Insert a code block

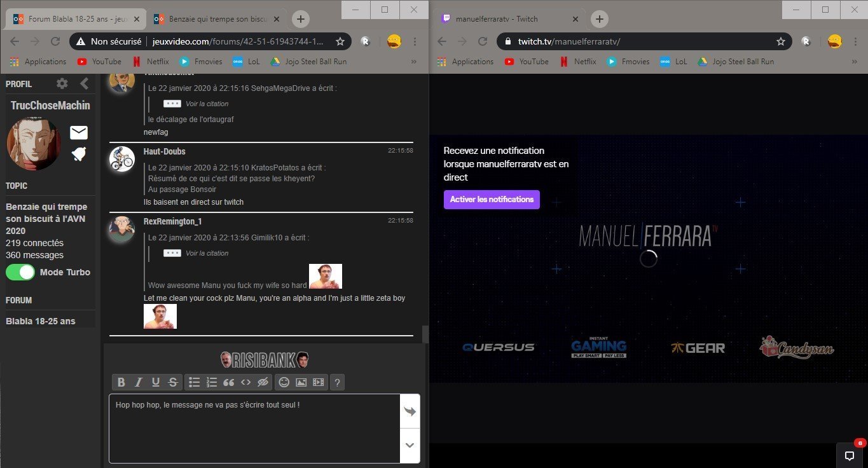[x=246, y=382]
